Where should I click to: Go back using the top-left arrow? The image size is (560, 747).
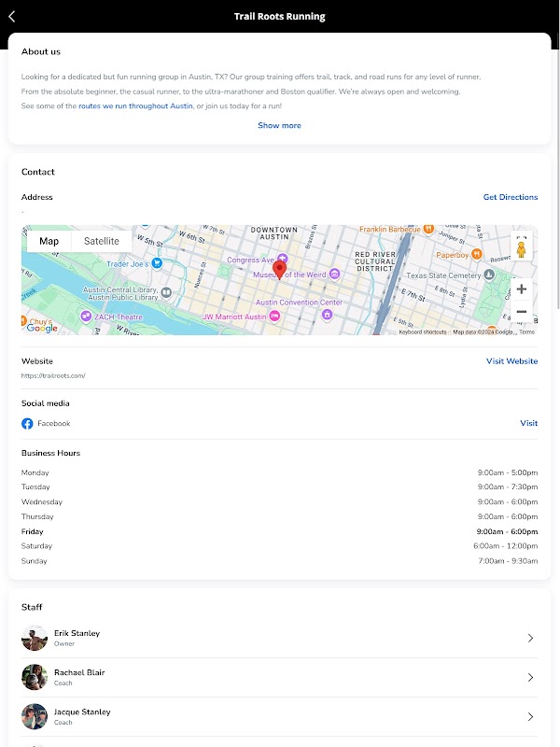12,16
